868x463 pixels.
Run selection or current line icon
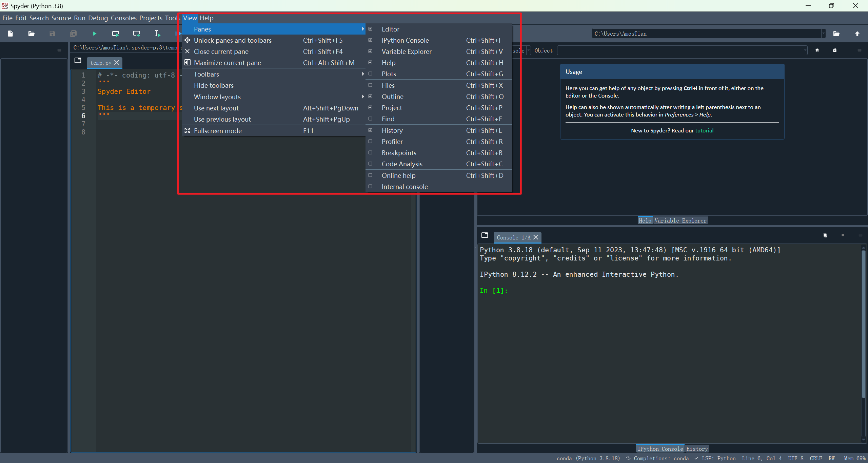pyautogui.click(x=157, y=34)
